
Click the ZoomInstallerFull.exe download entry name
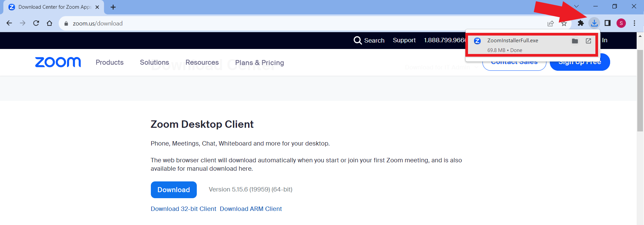pos(513,41)
